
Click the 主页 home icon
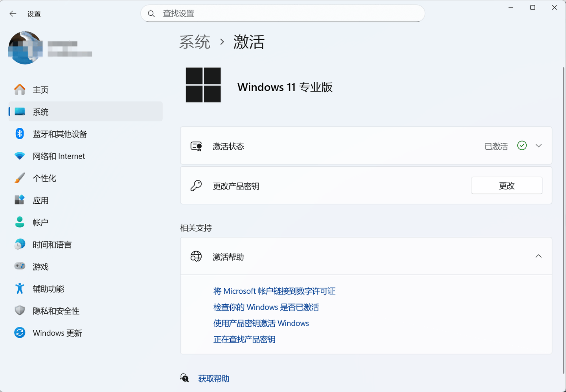coord(20,90)
